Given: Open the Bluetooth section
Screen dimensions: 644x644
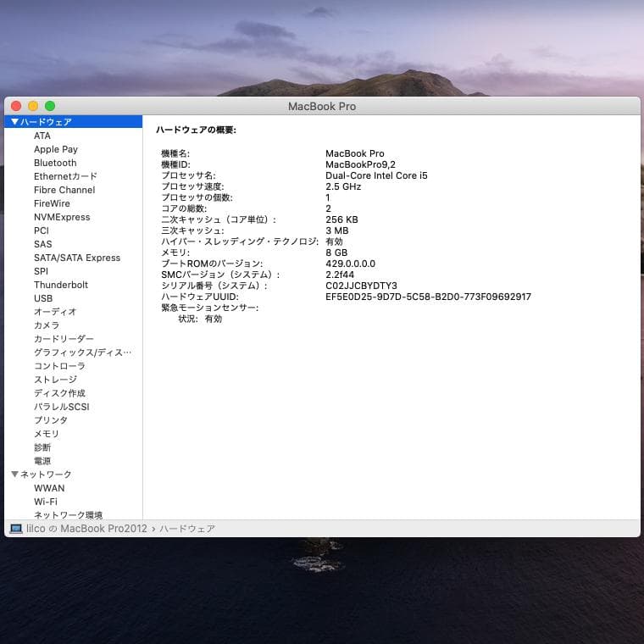Looking at the screenshot, I should point(55,163).
